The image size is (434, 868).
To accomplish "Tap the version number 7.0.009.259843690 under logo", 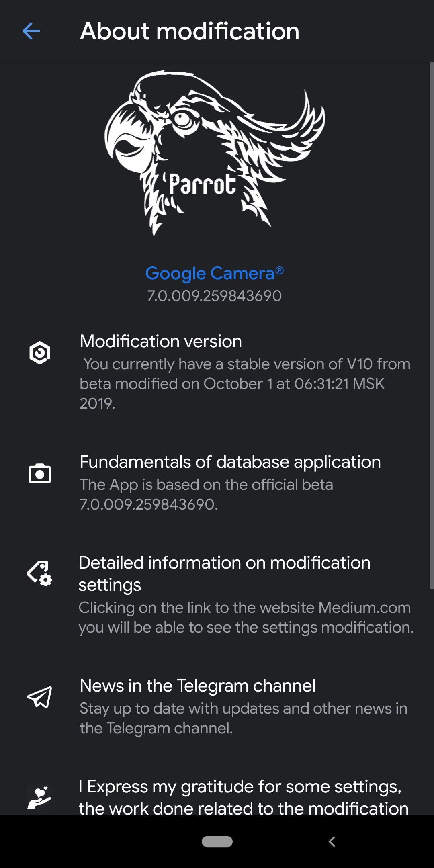I will [214, 296].
